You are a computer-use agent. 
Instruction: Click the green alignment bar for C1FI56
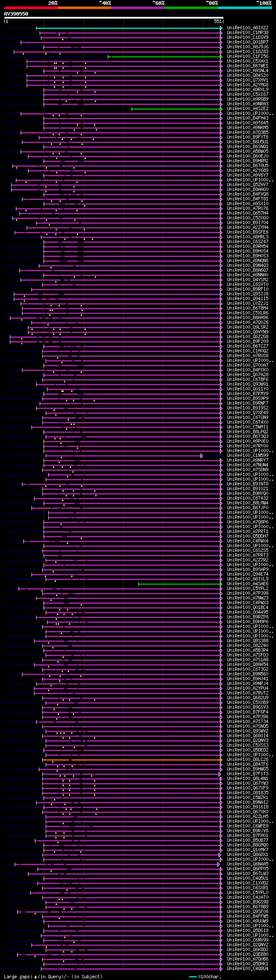pos(165,57)
